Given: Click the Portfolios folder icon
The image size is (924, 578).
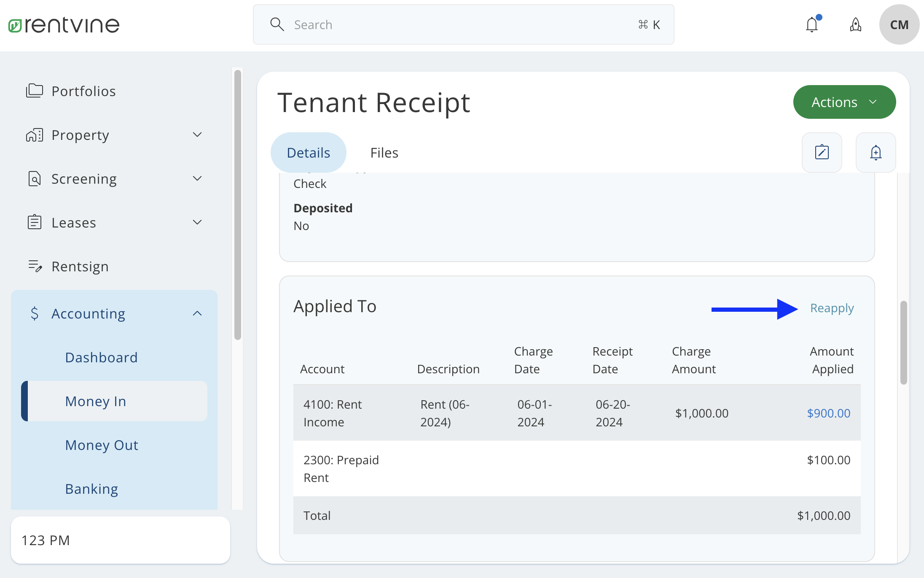Looking at the screenshot, I should coord(35,91).
